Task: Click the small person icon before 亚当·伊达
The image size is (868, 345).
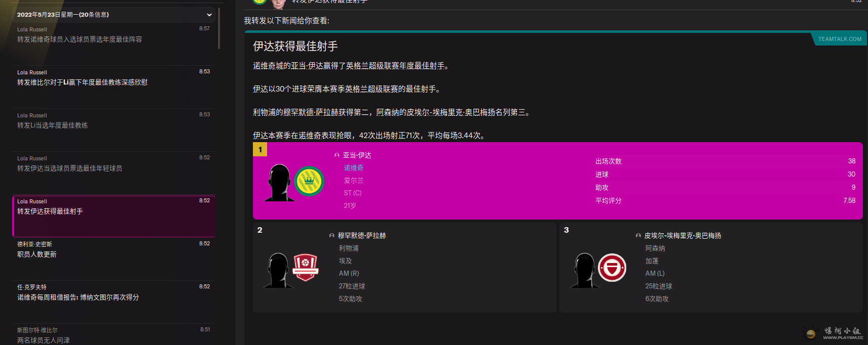Action: pos(337,155)
